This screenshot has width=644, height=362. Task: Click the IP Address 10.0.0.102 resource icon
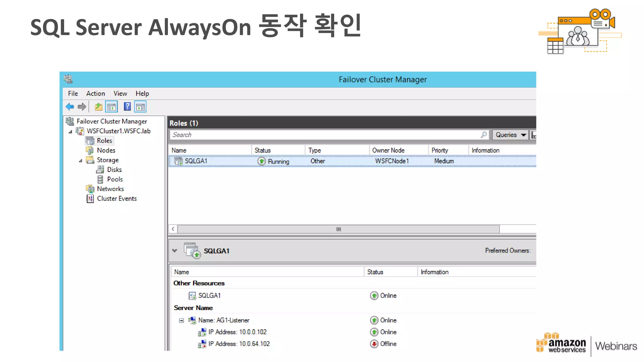click(x=202, y=332)
